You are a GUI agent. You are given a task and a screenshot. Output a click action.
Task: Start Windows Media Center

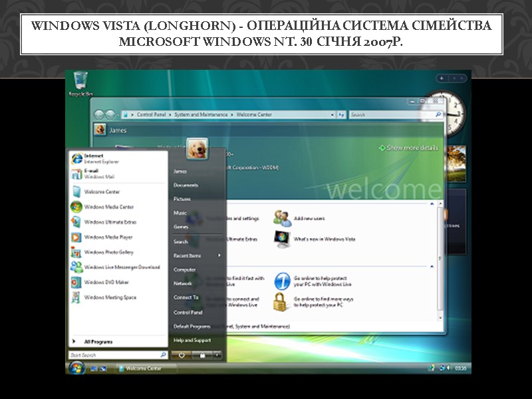click(x=108, y=206)
